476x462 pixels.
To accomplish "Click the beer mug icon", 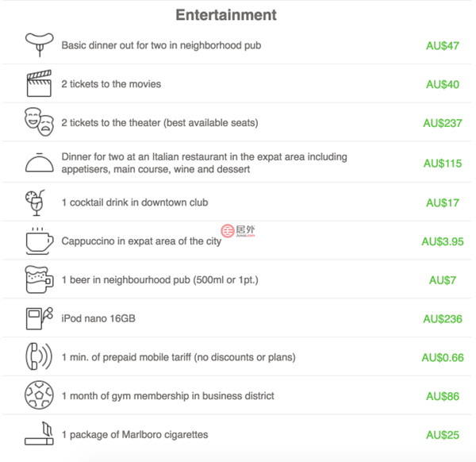I will point(38,279).
